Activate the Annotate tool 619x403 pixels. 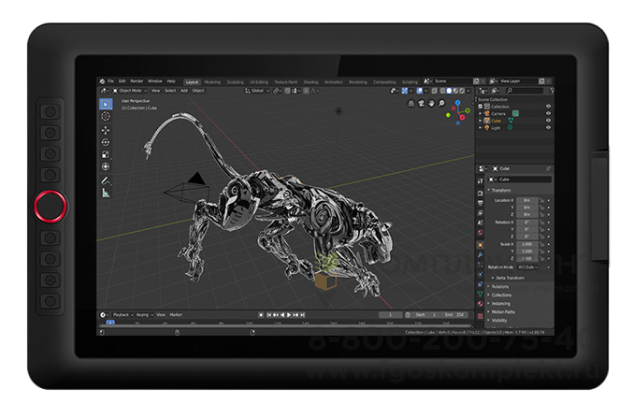(x=106, y=182)
